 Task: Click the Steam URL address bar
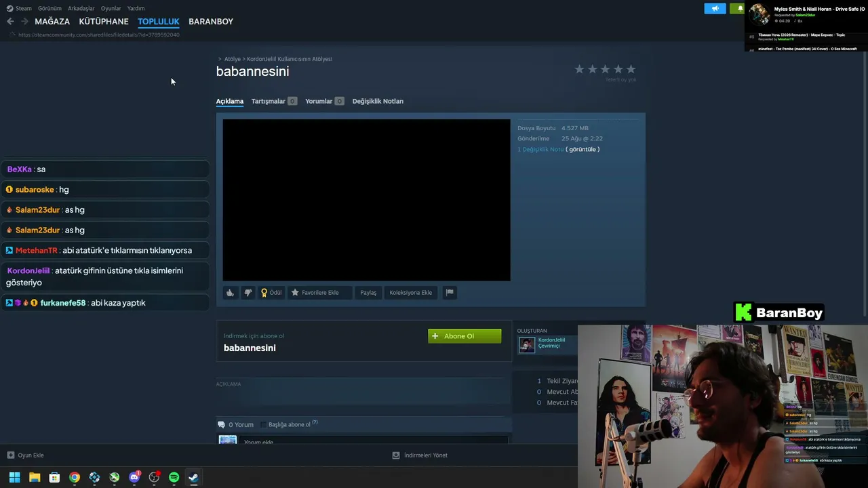tap(99, 35)
